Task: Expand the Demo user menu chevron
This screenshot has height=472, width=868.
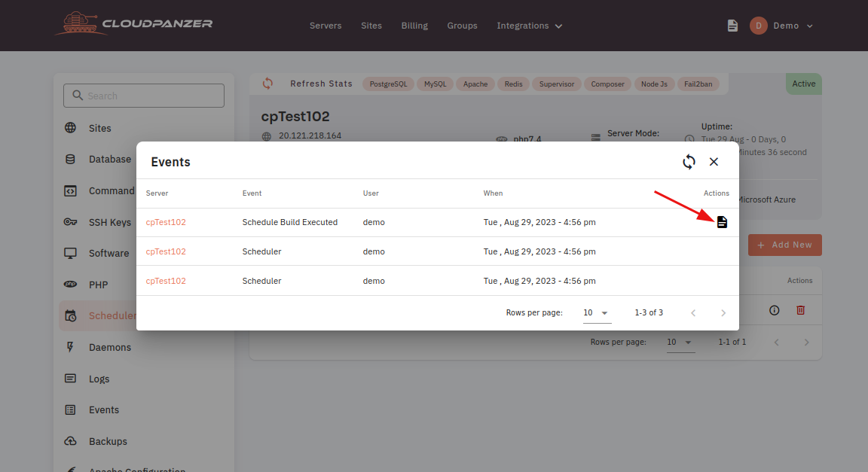Action: point(810,26)
